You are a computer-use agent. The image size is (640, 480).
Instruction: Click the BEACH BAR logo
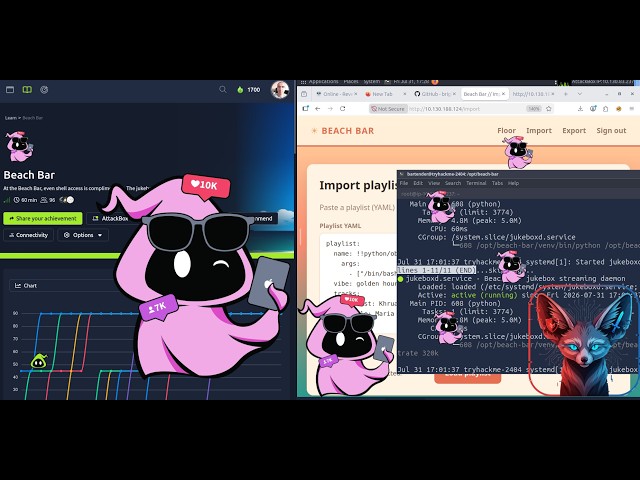coord(342,131)
